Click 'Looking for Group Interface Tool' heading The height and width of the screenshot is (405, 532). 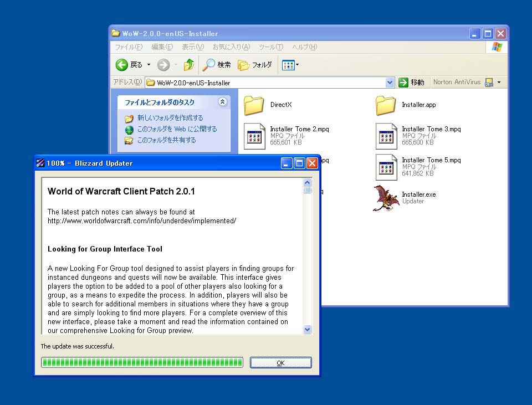[x=105, y=249]
